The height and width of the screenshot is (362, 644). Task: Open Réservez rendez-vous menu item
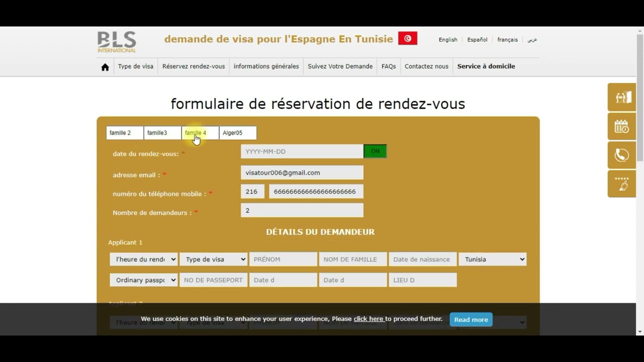[194, 66]
